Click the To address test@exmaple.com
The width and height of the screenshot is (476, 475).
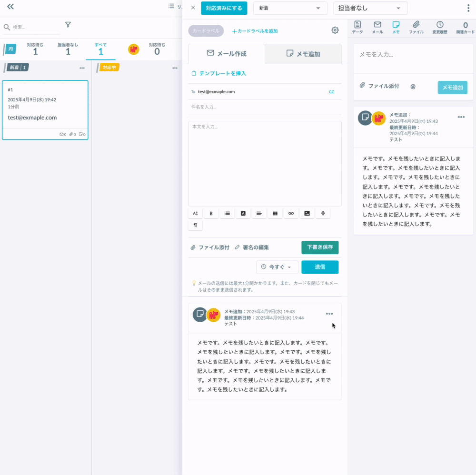[216, 92]
